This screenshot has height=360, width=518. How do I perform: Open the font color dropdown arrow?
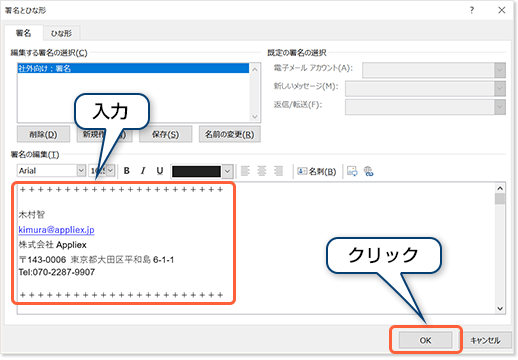click(227, 171)
